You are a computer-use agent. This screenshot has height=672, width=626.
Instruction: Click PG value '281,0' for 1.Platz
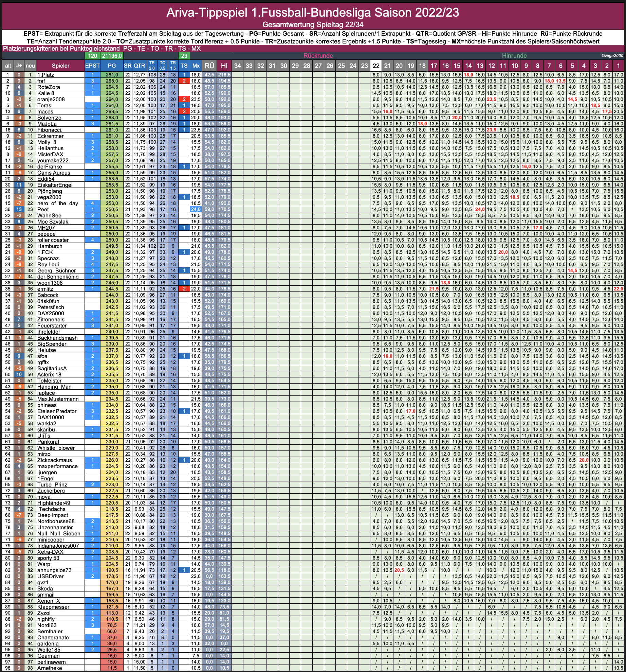click(112, 75)
